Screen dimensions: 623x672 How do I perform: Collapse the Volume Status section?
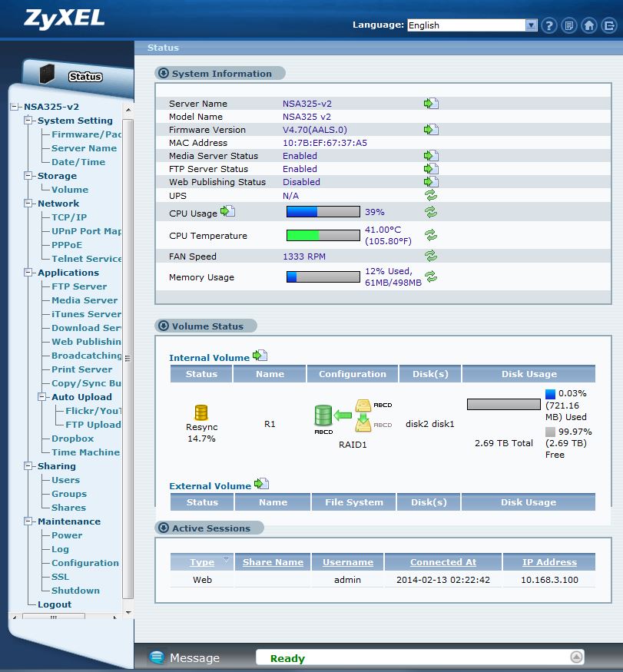[x=164, y=326]
